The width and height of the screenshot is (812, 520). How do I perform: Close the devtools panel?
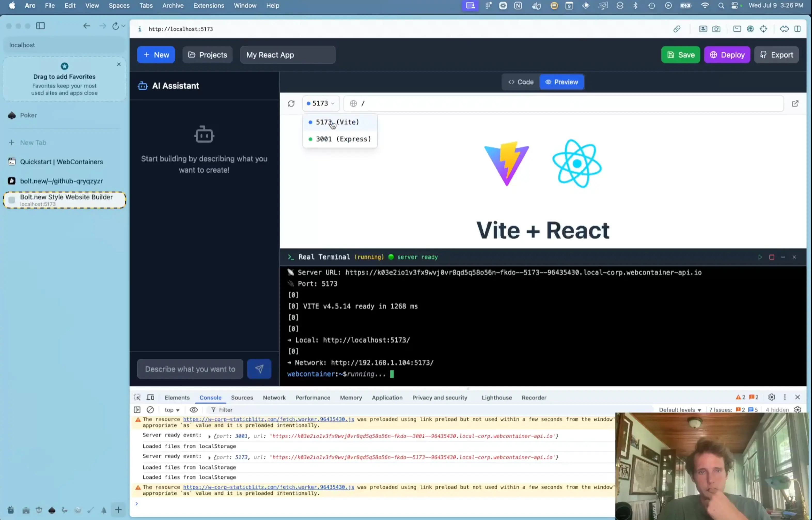click(x=798, y=397)
